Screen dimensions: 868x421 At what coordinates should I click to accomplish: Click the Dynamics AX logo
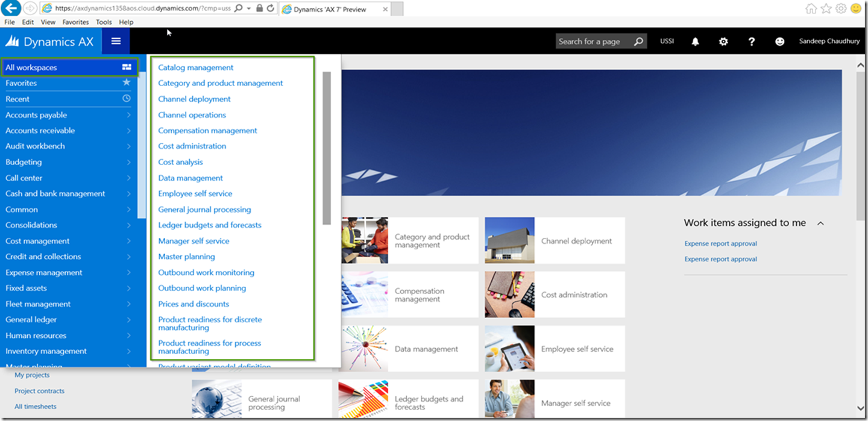coord(49,42)
